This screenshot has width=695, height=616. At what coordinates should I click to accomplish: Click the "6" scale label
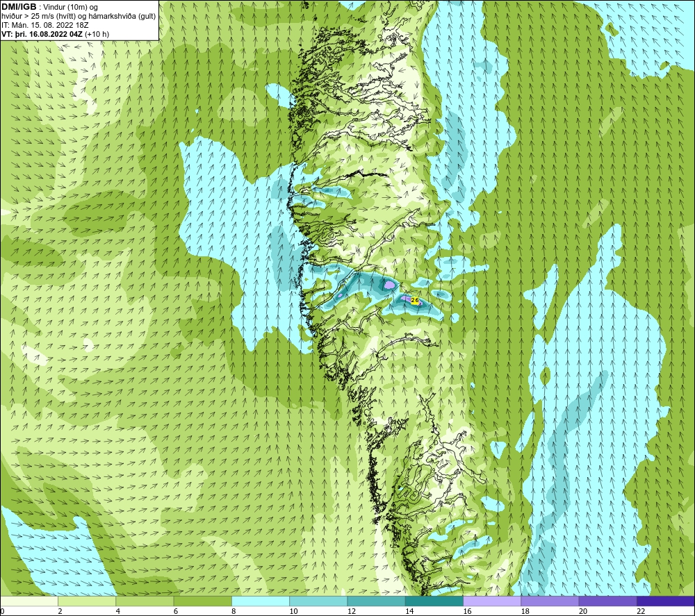[x=176, y=611]
